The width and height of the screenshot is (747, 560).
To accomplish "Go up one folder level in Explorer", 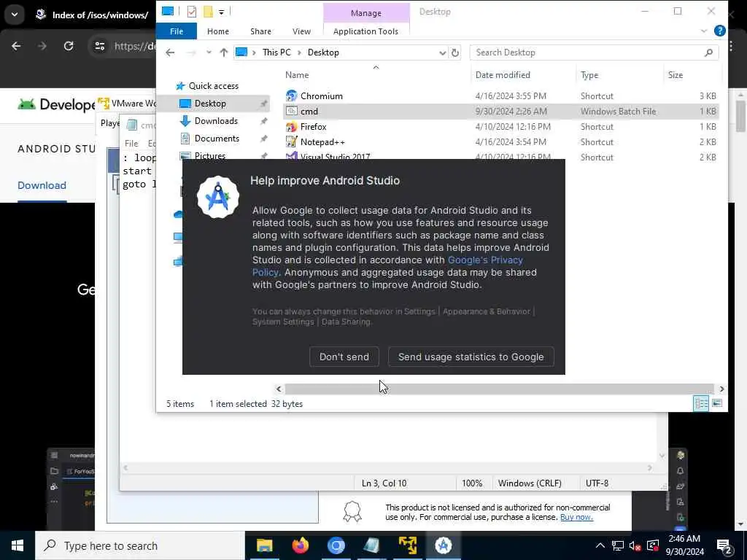I will pos(223,52).
